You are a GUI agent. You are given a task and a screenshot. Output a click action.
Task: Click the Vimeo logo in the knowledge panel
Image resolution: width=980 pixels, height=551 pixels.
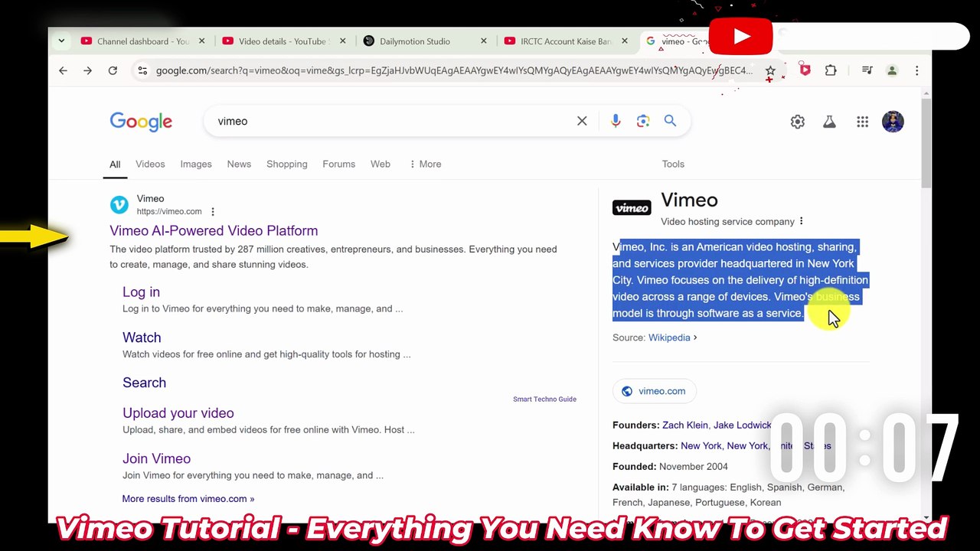click(x=632, y=207)
